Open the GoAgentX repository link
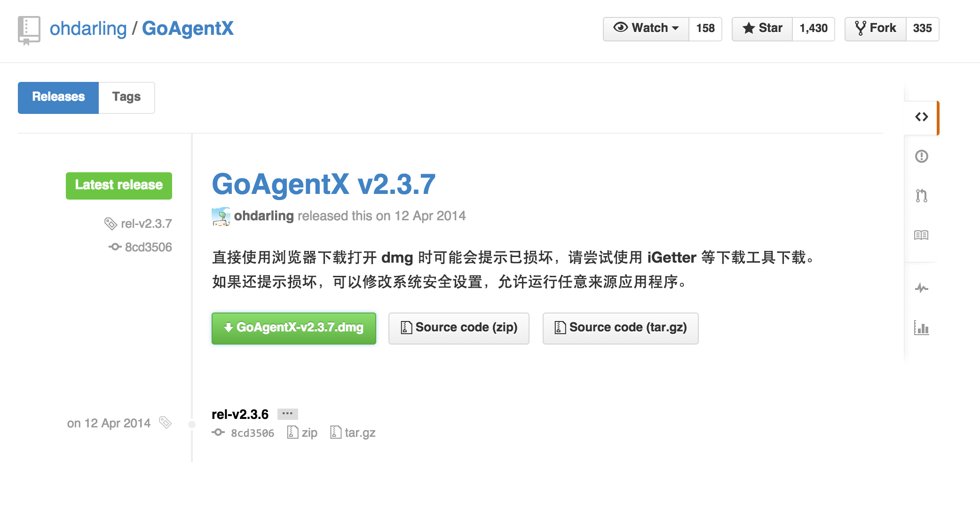 coord(188,29)
